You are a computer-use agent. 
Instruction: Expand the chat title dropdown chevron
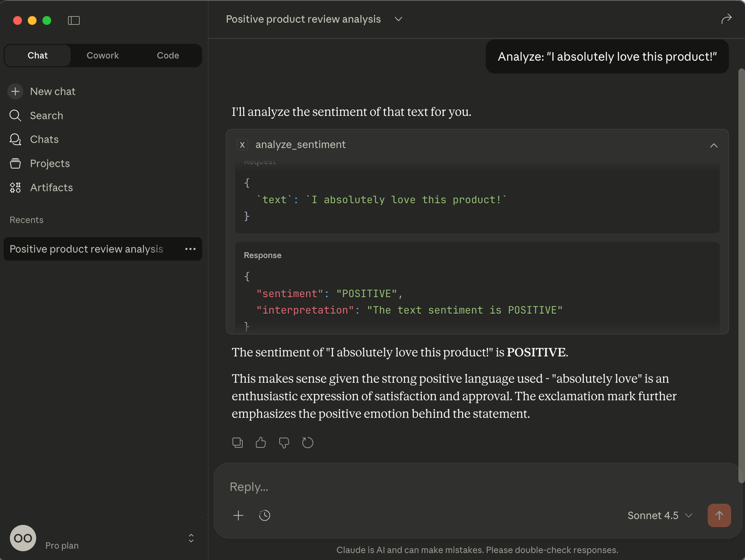[x=398, y=19]
